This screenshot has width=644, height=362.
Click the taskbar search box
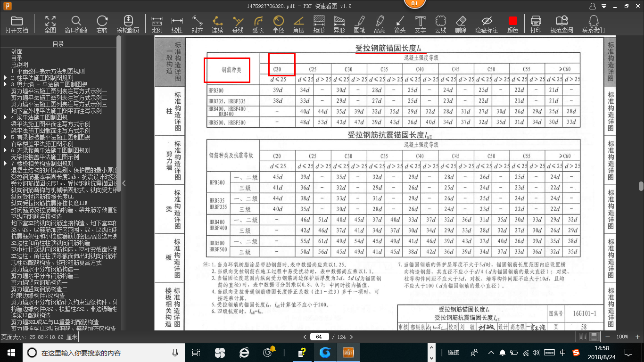[x=104, y=352]
